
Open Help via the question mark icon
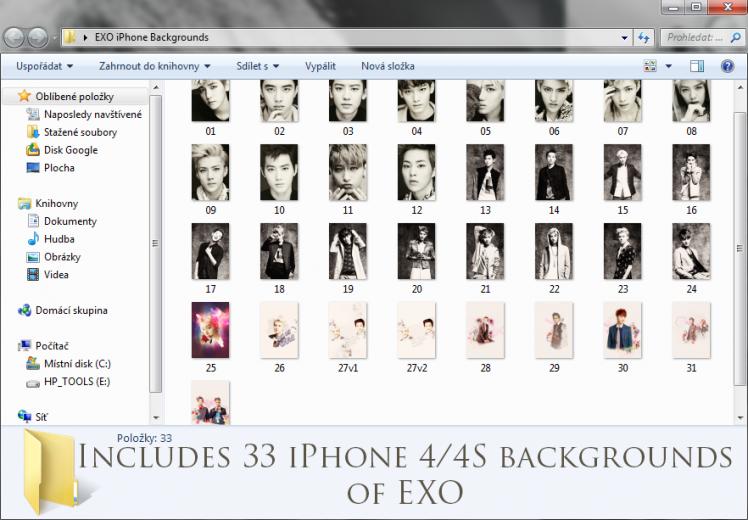(727, 66)
